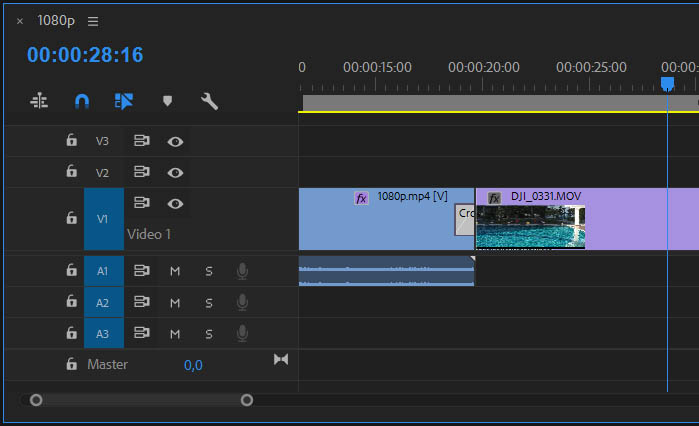This screenshot has height=426, width=699.
Task: Click the gray work area bar
Action: pos(501,103)
